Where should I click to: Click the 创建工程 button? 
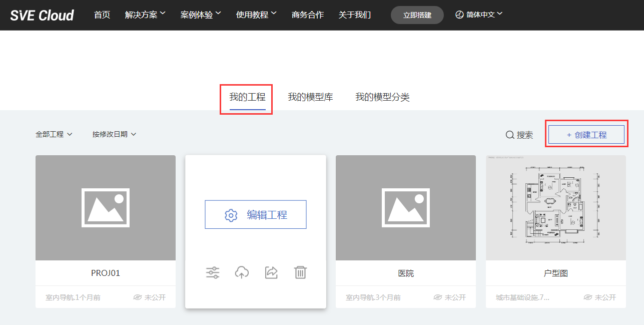[586, 134]
